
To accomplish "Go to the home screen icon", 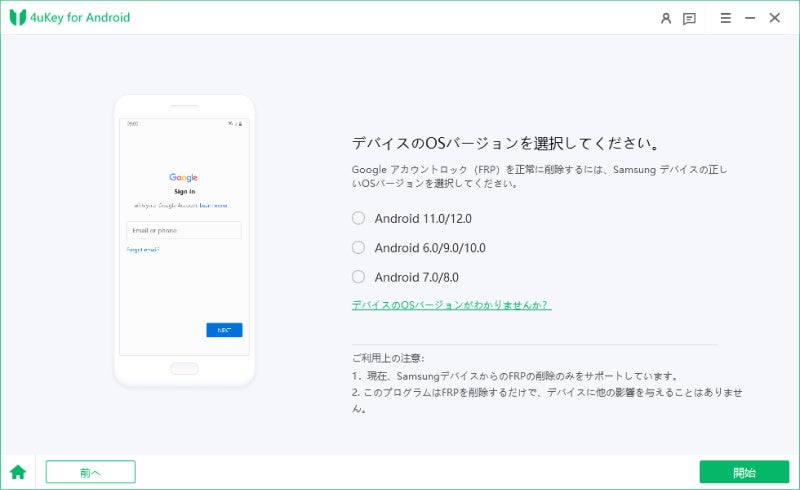I will [x=18, y=472].
